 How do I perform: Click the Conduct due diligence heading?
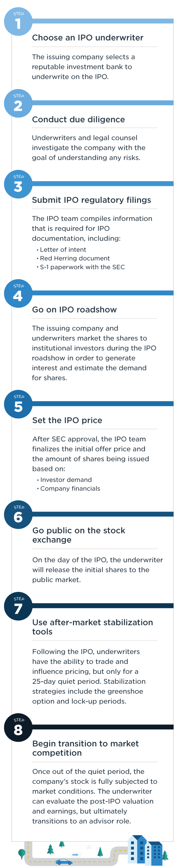[x=78, y=120]
